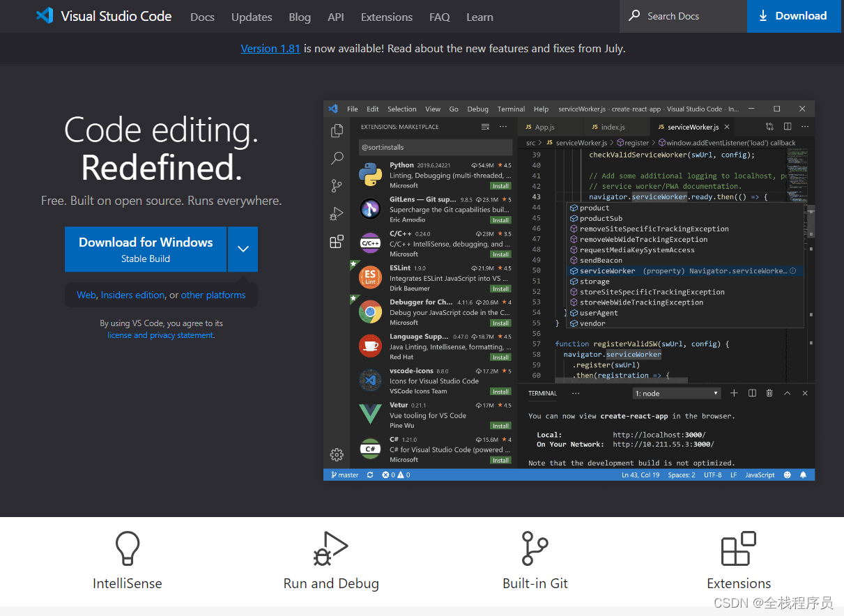Screen dimensions: 844x616
Task: Click 'Ln 43, Col 19' in status bar
Action: (x=640, y=475)
